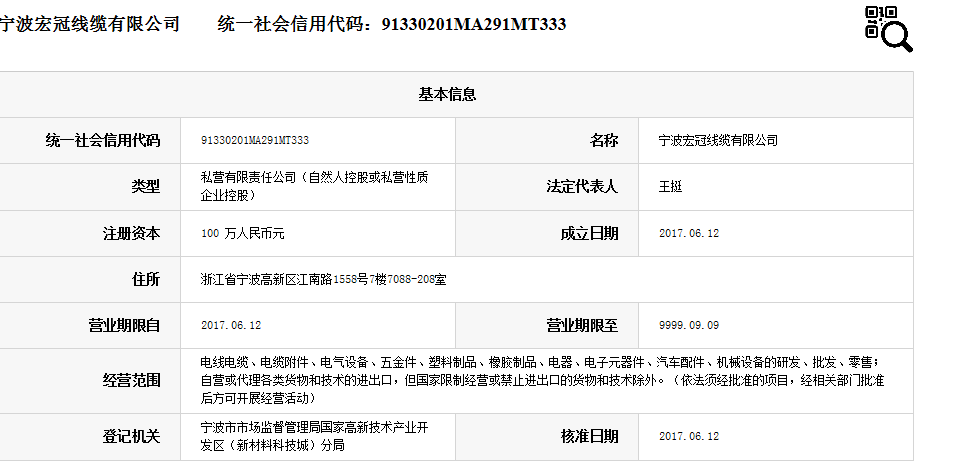The image size is (971, 463).
Task: Select the registered capital 100 万人民币元
Action: click(243, 233)
